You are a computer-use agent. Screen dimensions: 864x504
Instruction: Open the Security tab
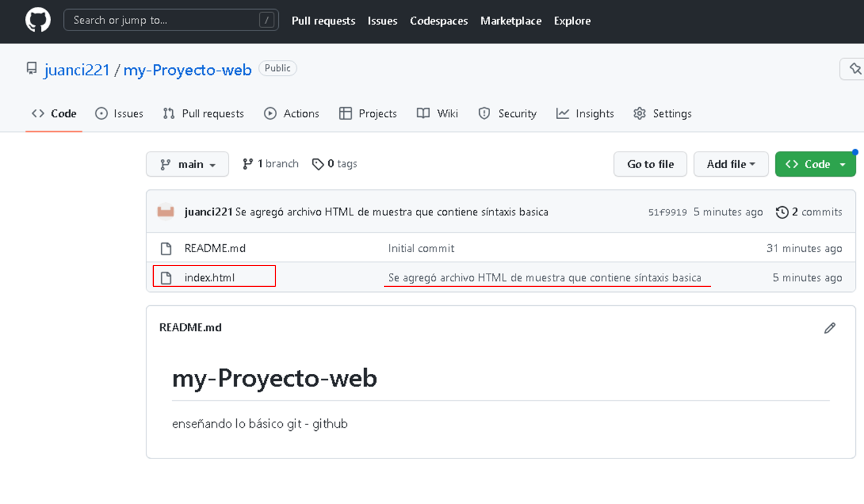coord(507,113)
